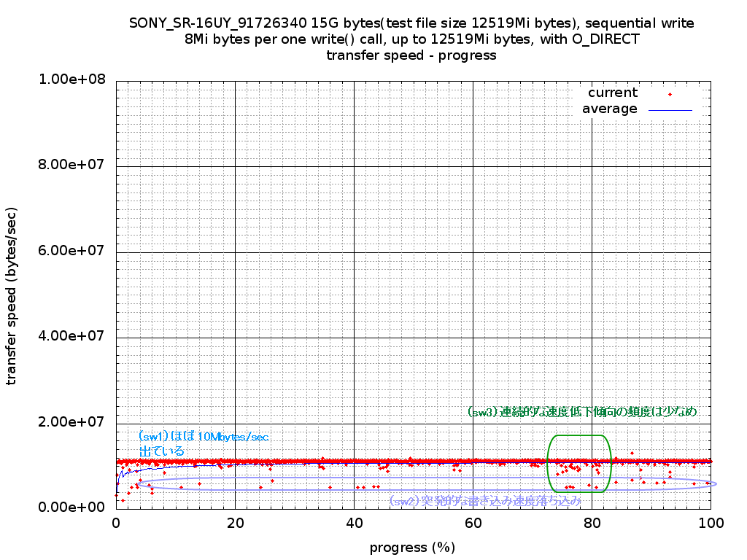The image size is (747, 560).
Task: Click the x-axis tick label 40
Action: [354, 523]
